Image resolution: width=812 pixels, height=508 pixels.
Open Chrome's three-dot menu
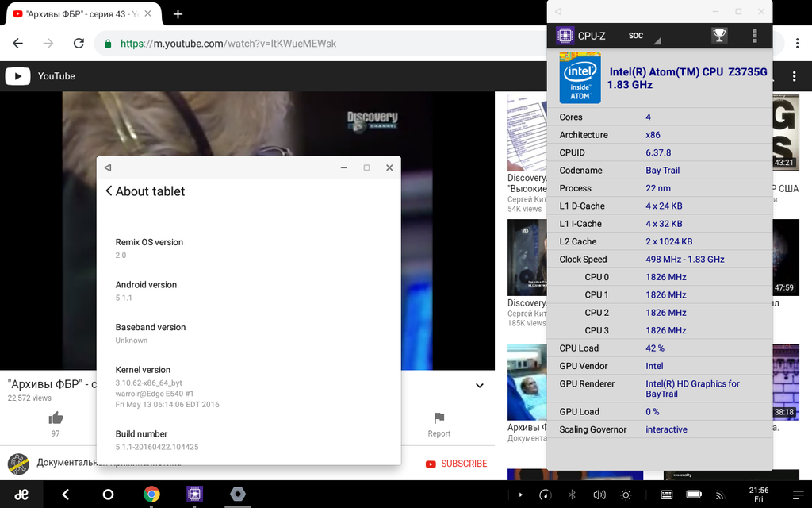[x=798, y=44]
